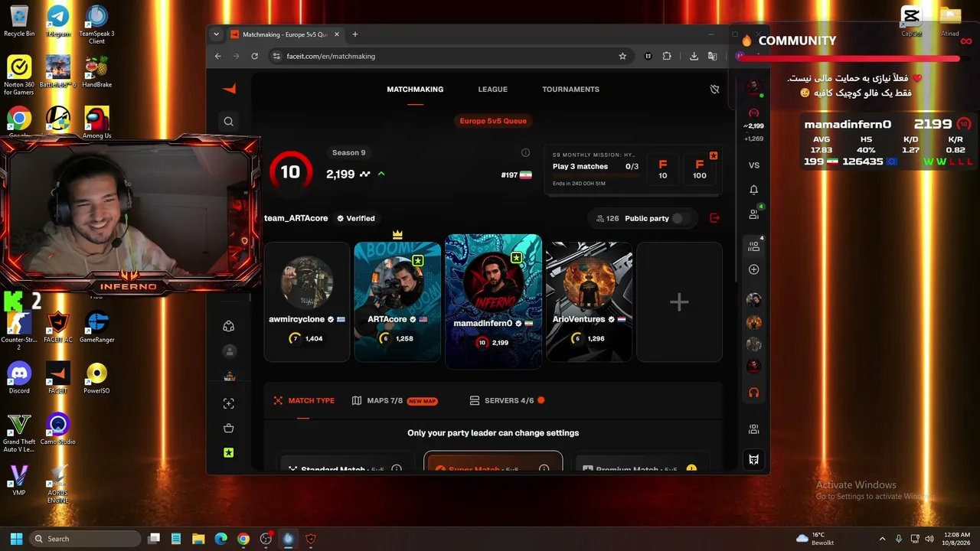Toggle the Public party switch

click(680, 218)
